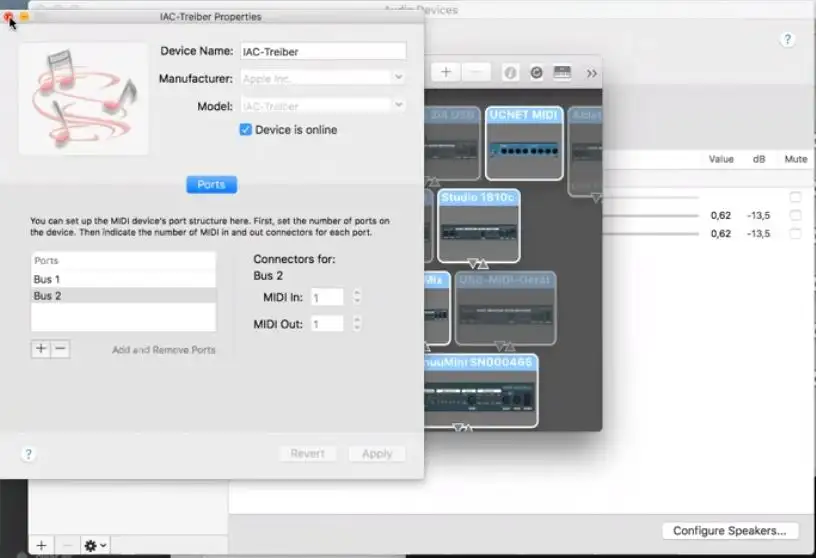Viewport: 816px width, 558px height.
Task: Click the MIDI Out stepper arrows
Action: pos(357,323)
